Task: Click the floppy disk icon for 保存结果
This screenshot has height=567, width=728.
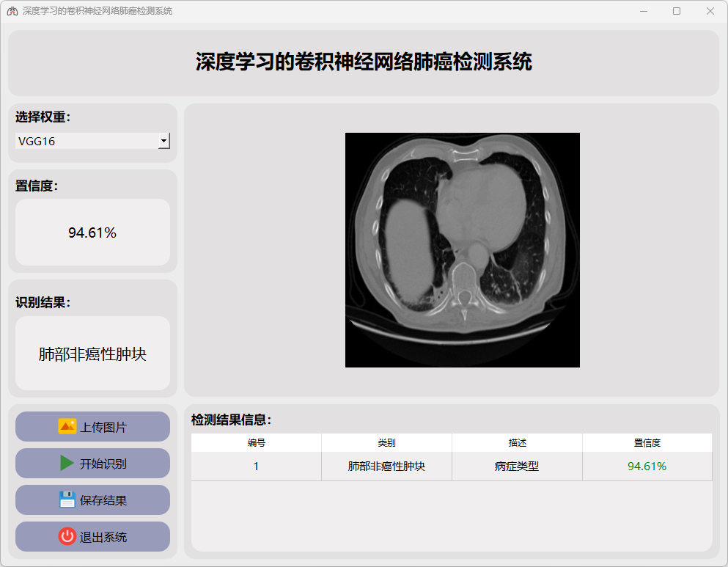Action: [x=67, y=500]
